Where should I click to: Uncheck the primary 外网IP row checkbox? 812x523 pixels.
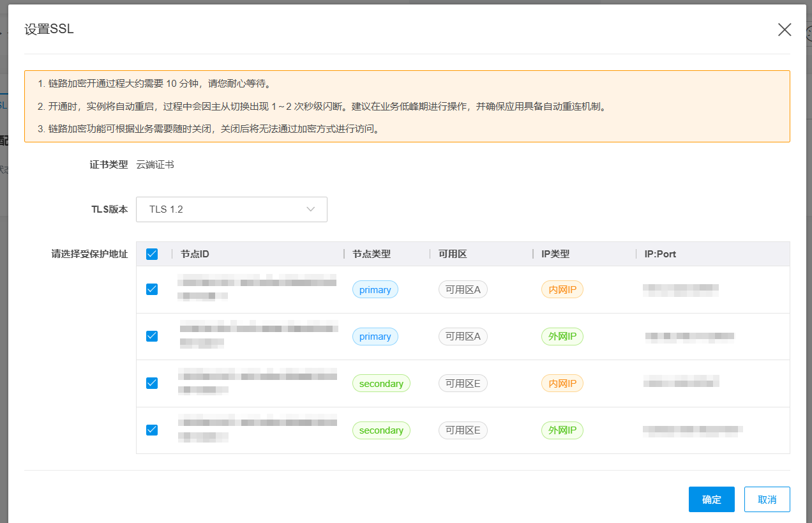pos(152,336)
